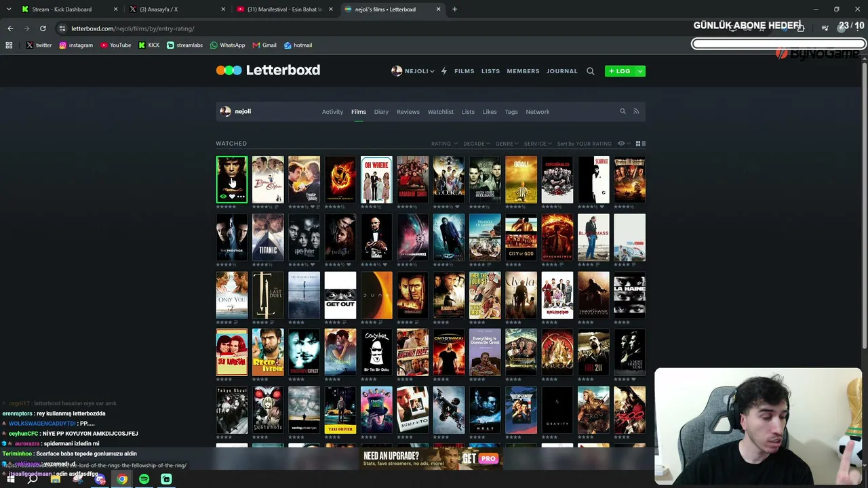Search nejoli's profile with magnifier icon
This screenshot has height=488, width=868.
(x=623, y=111)
